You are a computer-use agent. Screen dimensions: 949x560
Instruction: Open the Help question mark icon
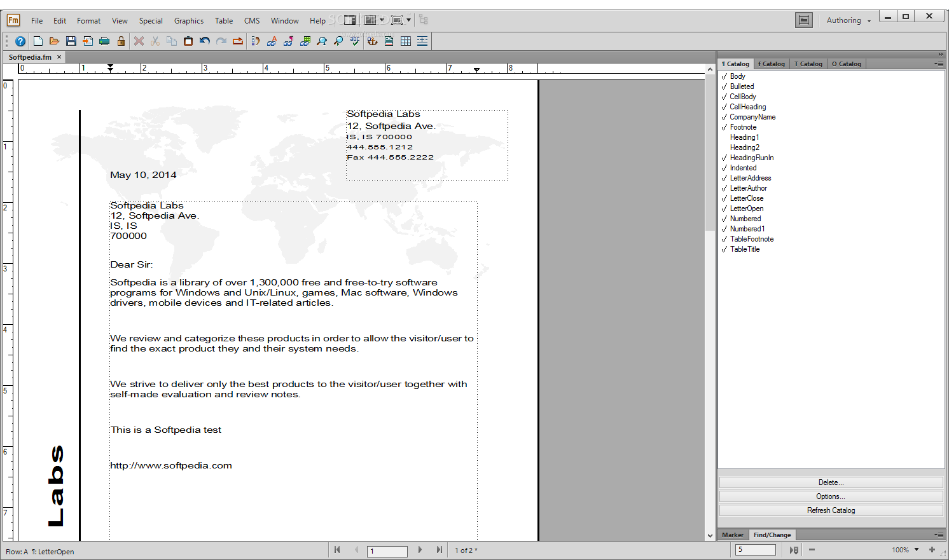(20, 41)
